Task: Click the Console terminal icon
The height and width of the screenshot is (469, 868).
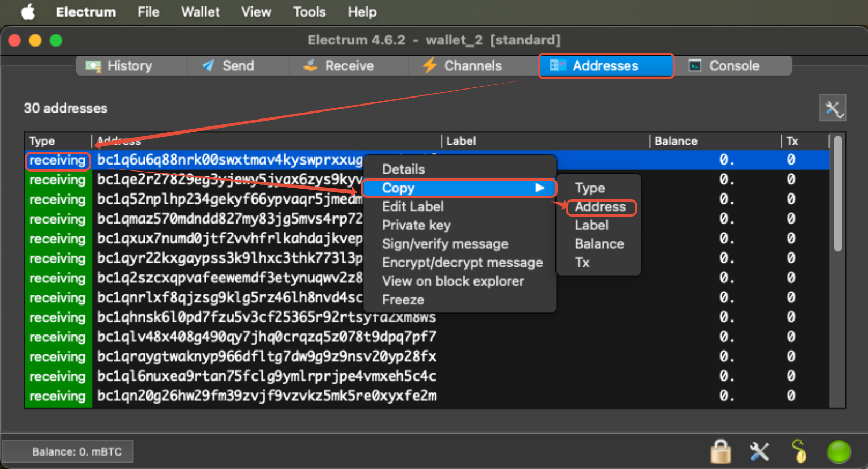Action: click(x=695, y=66)
